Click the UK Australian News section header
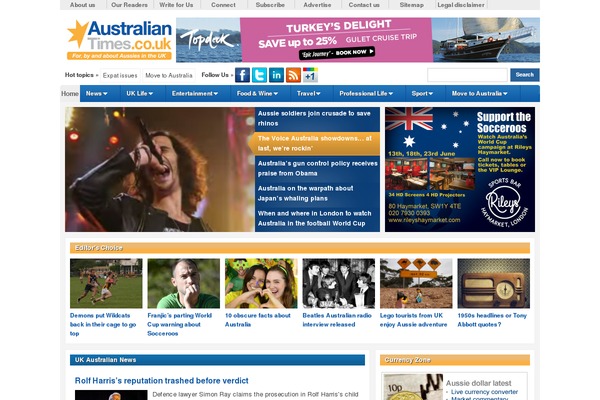Viewport: 600px width, 400px height. (x=217, y=360)
